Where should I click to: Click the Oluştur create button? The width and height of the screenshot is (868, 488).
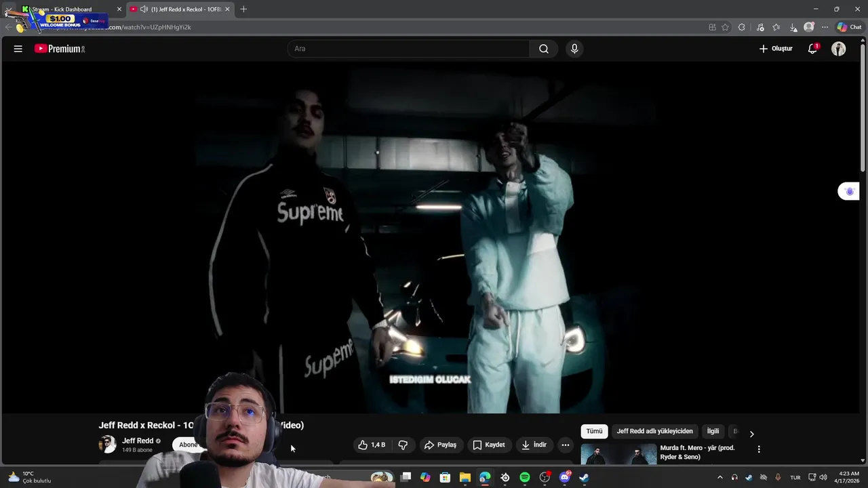(x=776, y=49)
